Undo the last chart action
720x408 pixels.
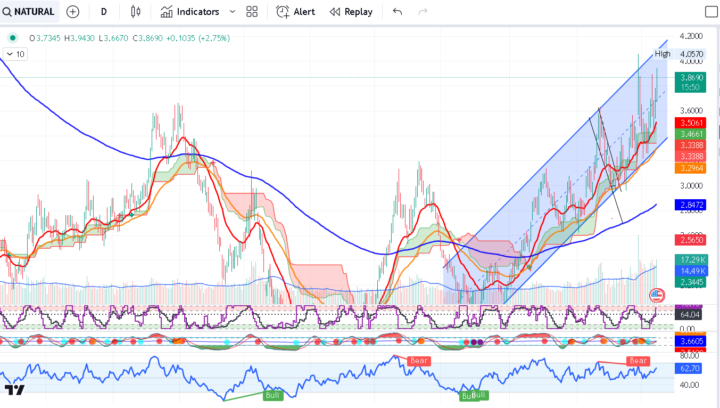click(397, 12)
